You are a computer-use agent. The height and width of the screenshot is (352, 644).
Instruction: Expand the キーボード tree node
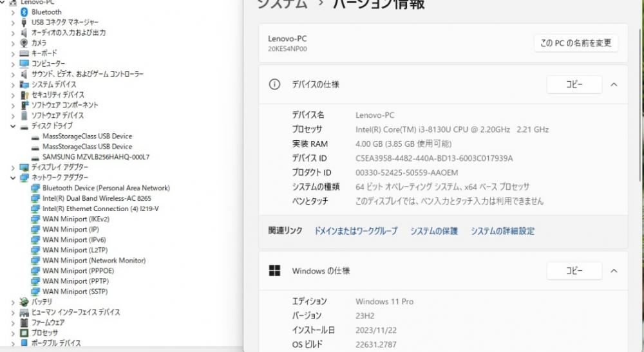pos(13,53)
